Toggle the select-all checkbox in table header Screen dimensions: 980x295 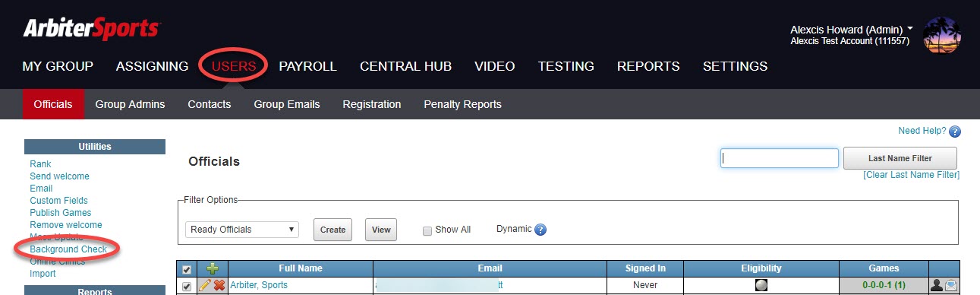(187, 269)
